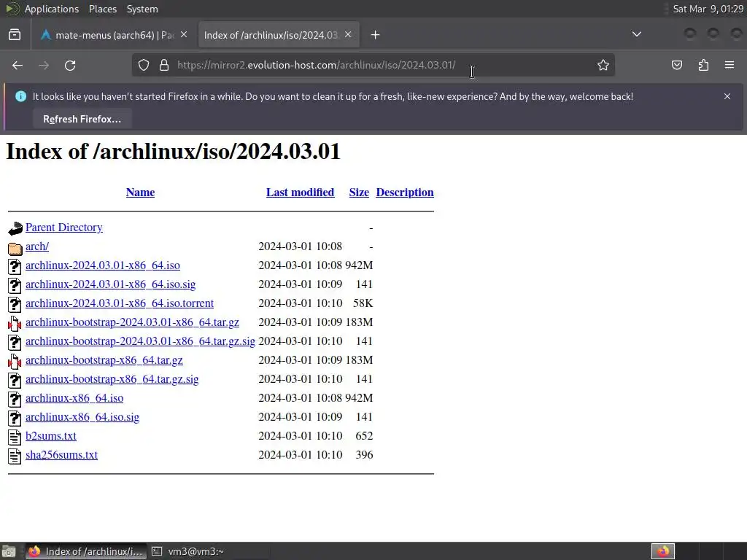Image resolution: width=747 pixels, height=560 pixels.
Task: Select Firefox Index of /archlinux taskbar entry
Action: [x=86, y=551]
